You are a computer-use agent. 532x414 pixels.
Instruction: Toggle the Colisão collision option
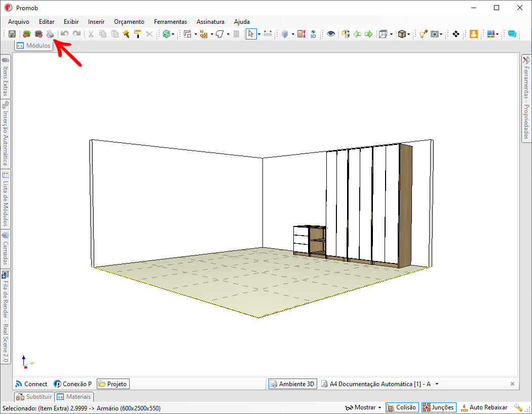(402, 407)
